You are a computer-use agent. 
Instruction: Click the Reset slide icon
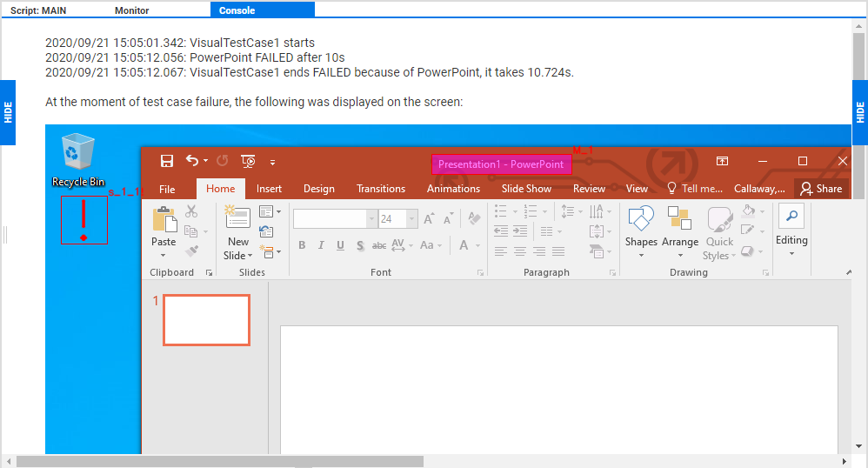point(266,231)
